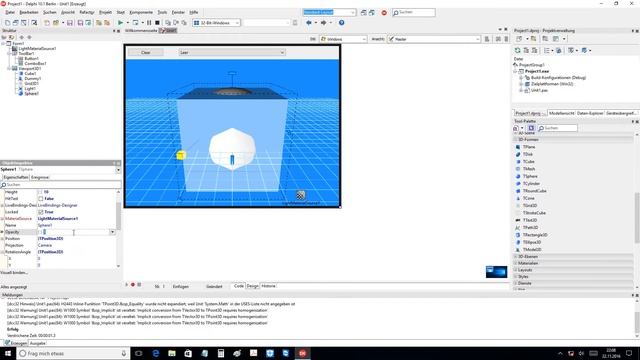Click the Object Inspector search field

(x=61, y=185)
